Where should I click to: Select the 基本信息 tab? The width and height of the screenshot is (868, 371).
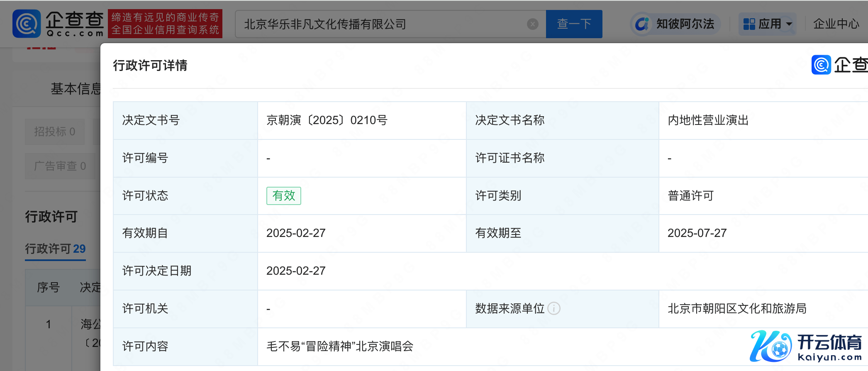(76, 88)
